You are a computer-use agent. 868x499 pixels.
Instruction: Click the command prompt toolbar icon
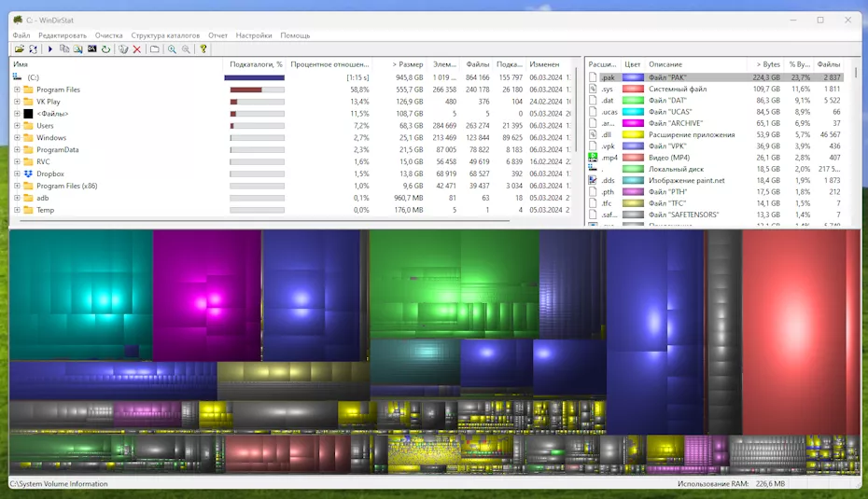pos(91,49)
